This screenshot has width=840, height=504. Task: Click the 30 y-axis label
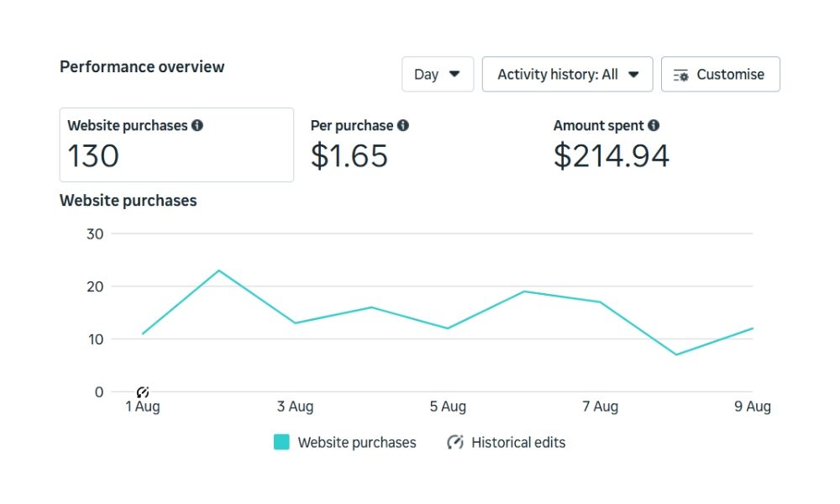(95, 234)
